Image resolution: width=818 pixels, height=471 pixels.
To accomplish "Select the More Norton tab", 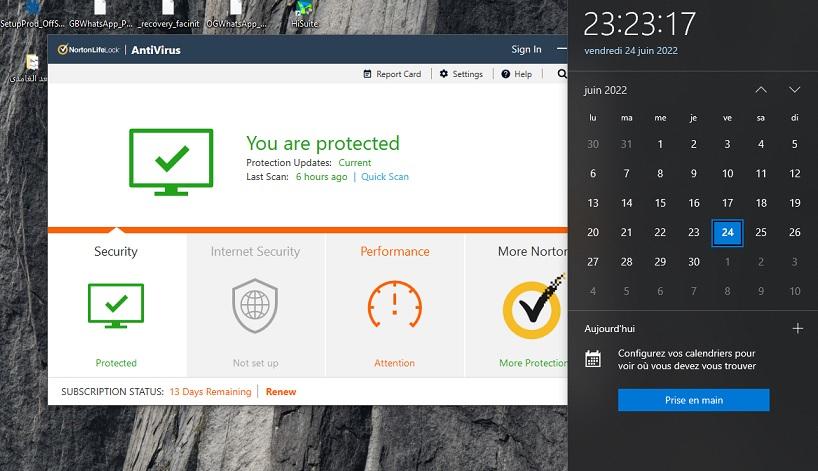I will tap(516, 305).
